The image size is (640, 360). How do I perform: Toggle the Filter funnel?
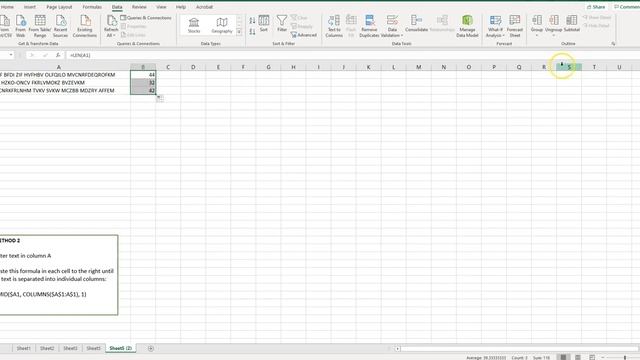point(282,23)
